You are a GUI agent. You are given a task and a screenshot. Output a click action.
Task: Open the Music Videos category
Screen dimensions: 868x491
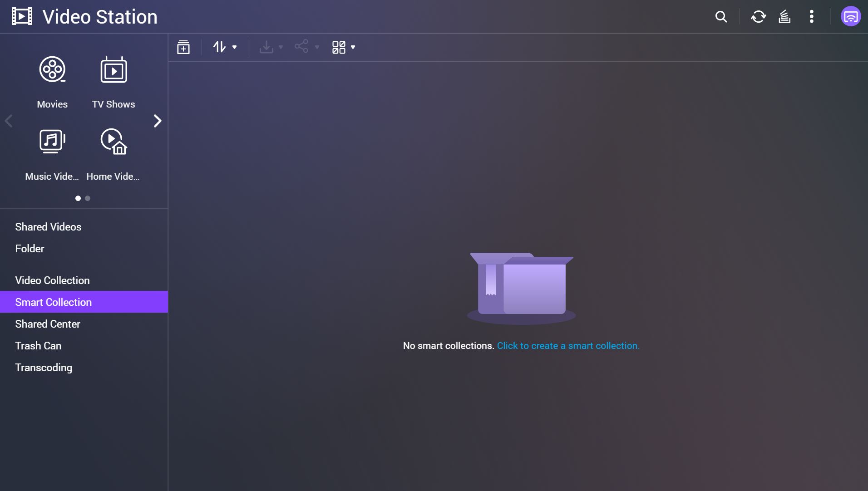point(52,155)
